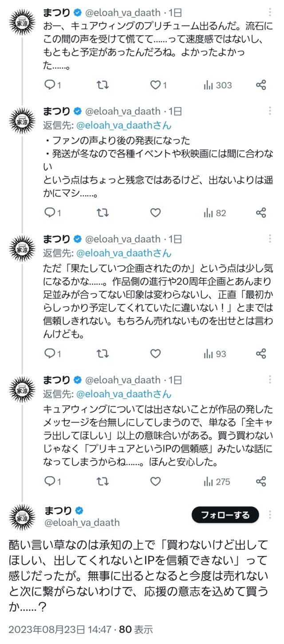The width and height of the screenshot is (284, 644).
Task: Open the 1日 timestamp of first tweet
Action: [x=175, y=13]
